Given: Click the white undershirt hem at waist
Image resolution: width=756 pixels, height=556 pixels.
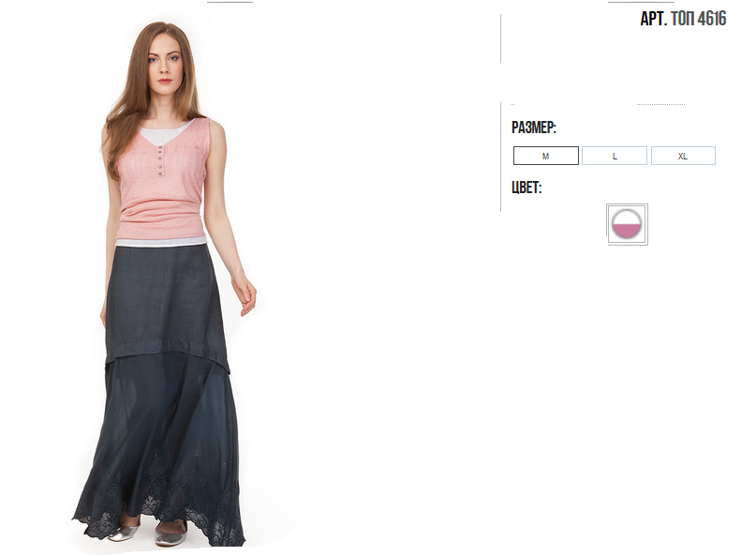Looking at the screenshot, I should pos(161,241).
